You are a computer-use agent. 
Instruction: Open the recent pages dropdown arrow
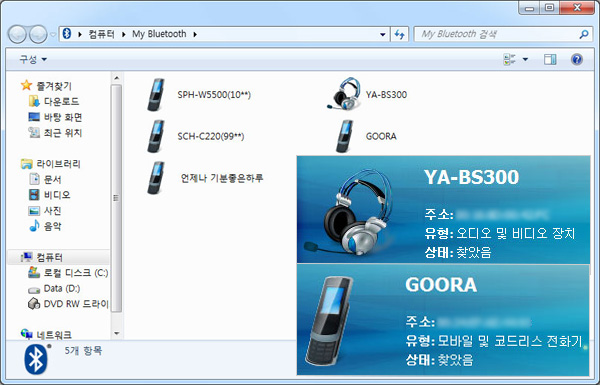click(52, 34)
